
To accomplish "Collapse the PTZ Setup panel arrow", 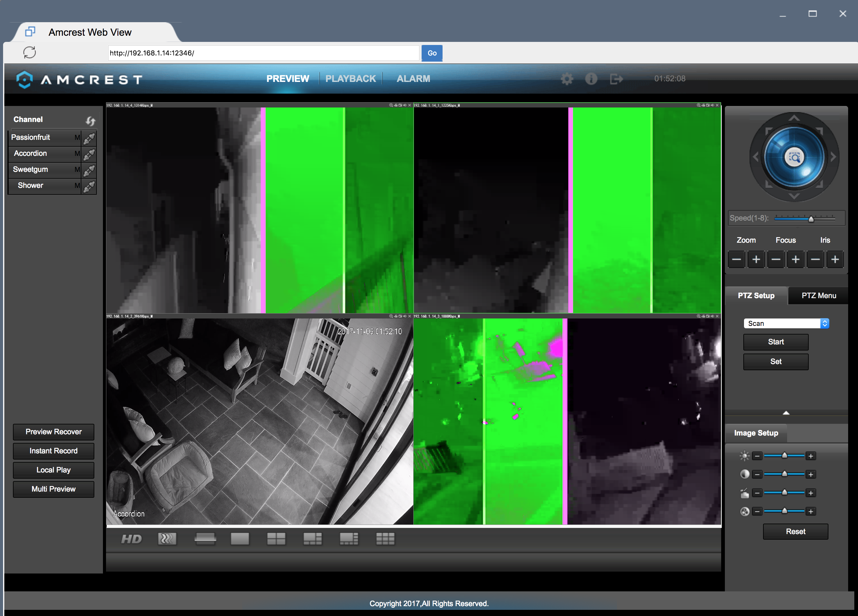I will point(786,412).
